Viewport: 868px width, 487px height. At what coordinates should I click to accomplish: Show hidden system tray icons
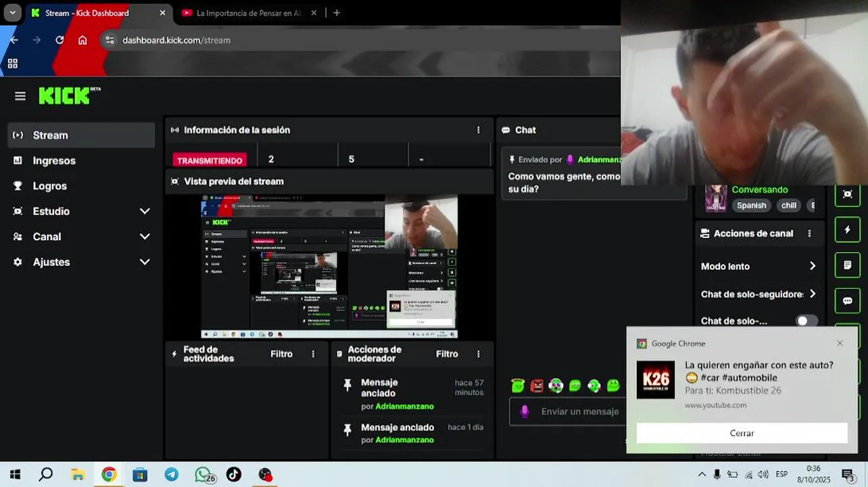[702, 475]
